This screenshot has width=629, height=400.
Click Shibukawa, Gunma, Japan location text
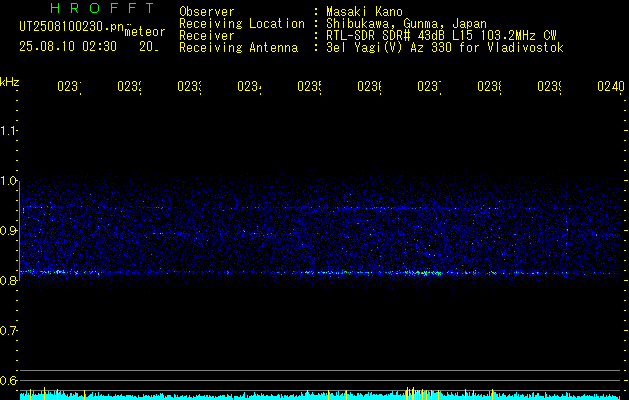pyautogui.click(x=406, y=24)
